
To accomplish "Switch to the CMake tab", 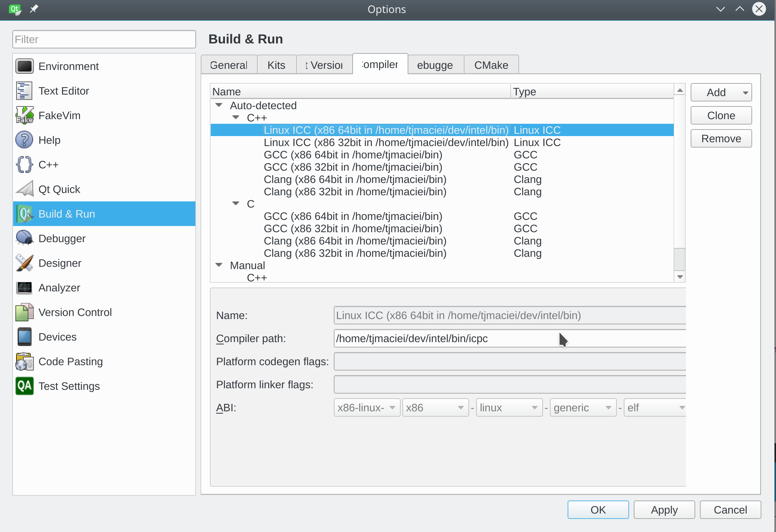I will tap(491, 65).
